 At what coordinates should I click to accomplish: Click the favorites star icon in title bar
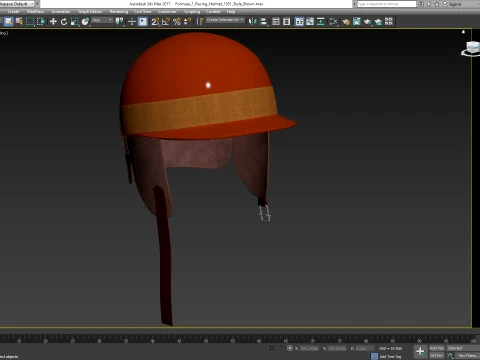[x=436, y=4]
